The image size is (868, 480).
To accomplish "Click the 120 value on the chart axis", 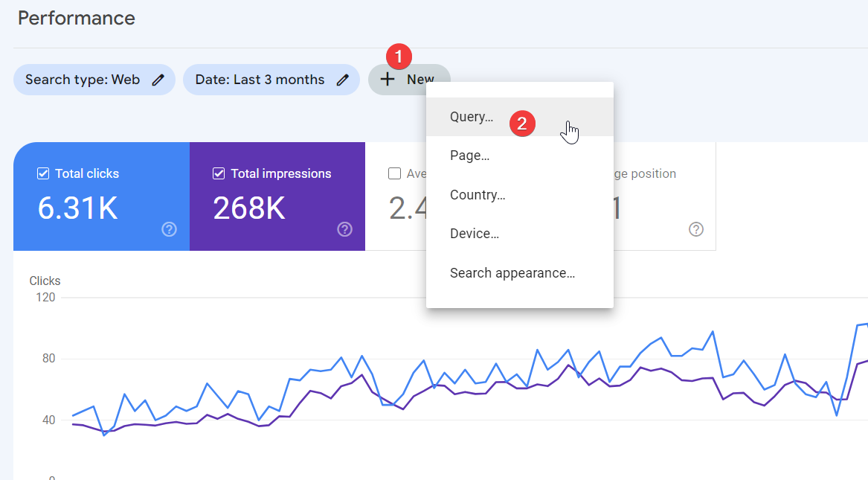I will click(45, 297).
